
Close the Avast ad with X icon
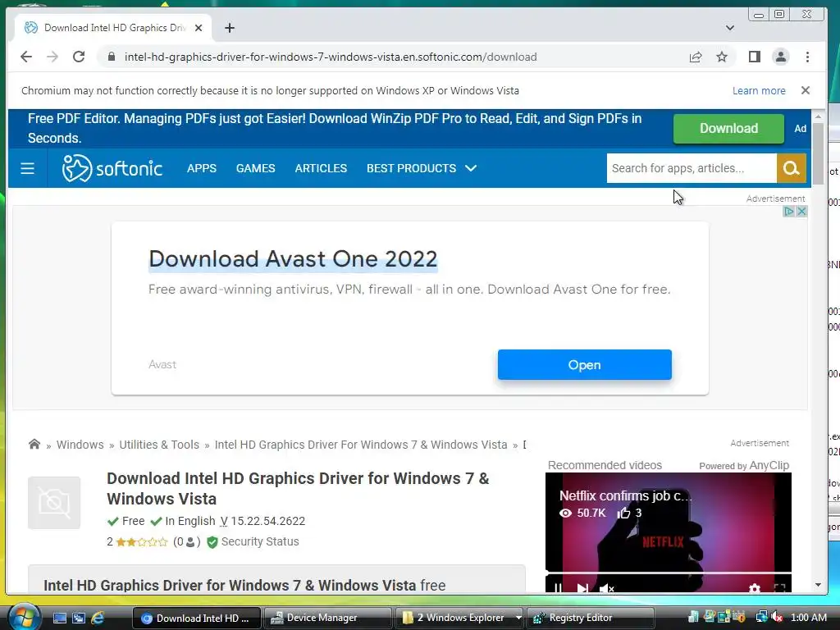tap(801, 211)
